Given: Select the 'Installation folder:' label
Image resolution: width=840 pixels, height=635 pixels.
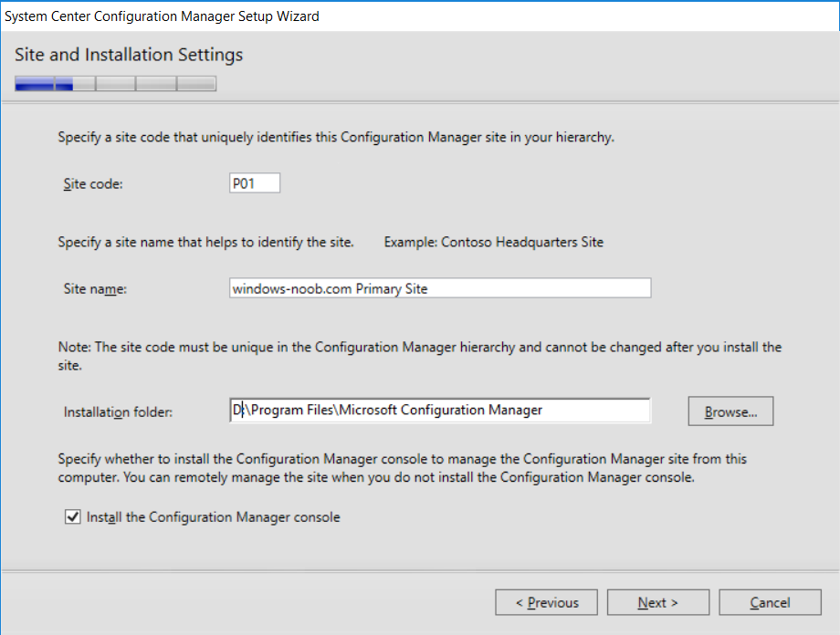Looking at the screenshot, I should [x=118, y=411].
